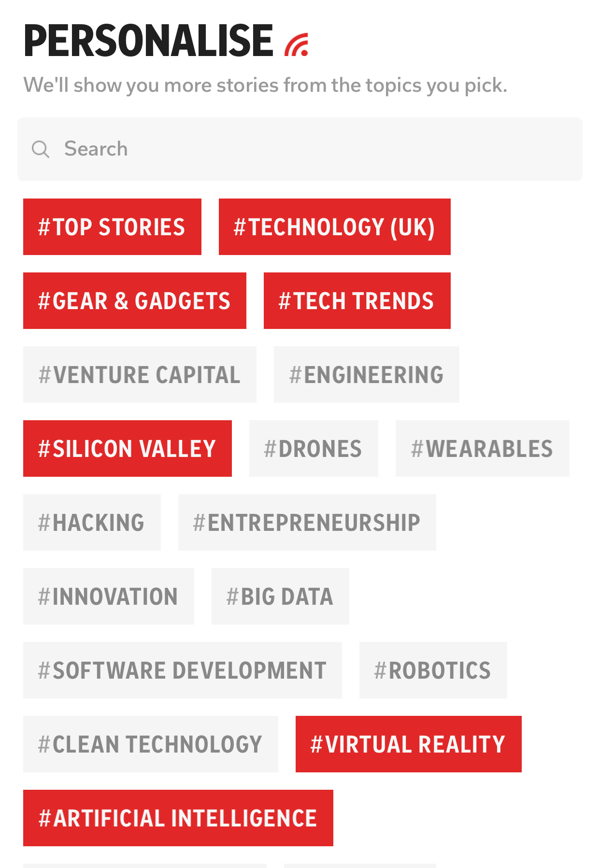Add the #ENGINEERING topic
The height and width of the screenshot is (868, 600).
click(367, 375)
